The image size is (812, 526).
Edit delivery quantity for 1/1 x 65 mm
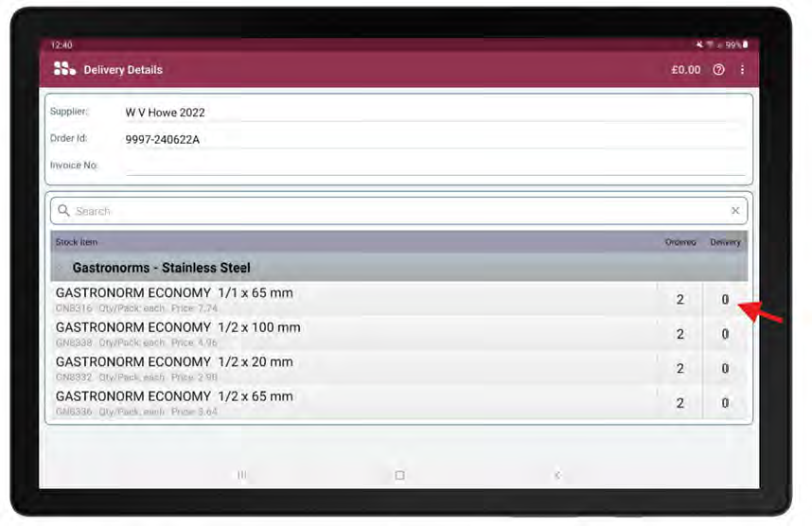tap(725, 300)
